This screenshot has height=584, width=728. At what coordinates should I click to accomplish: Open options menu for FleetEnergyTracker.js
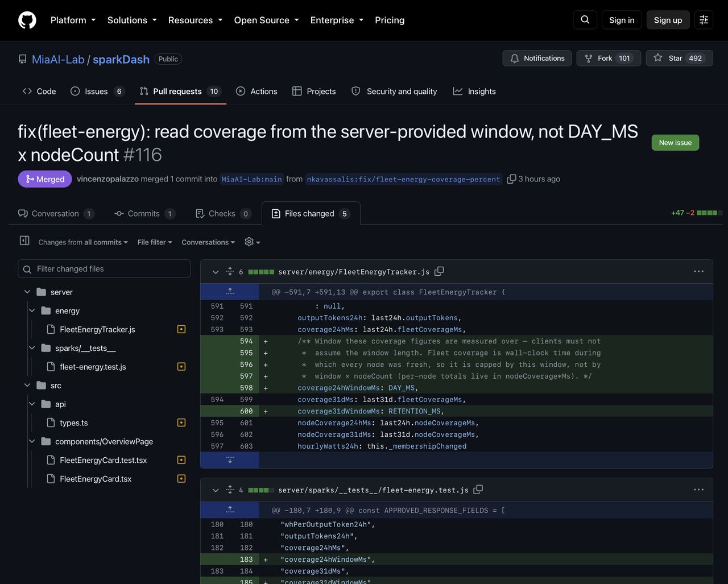tap(699, 272)
